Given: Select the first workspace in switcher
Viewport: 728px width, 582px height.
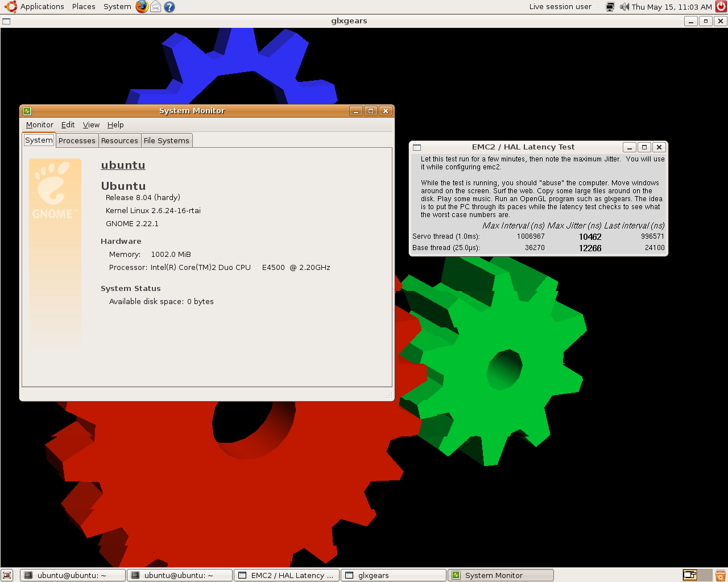Looking at the screenshot, I should point(690,575).
